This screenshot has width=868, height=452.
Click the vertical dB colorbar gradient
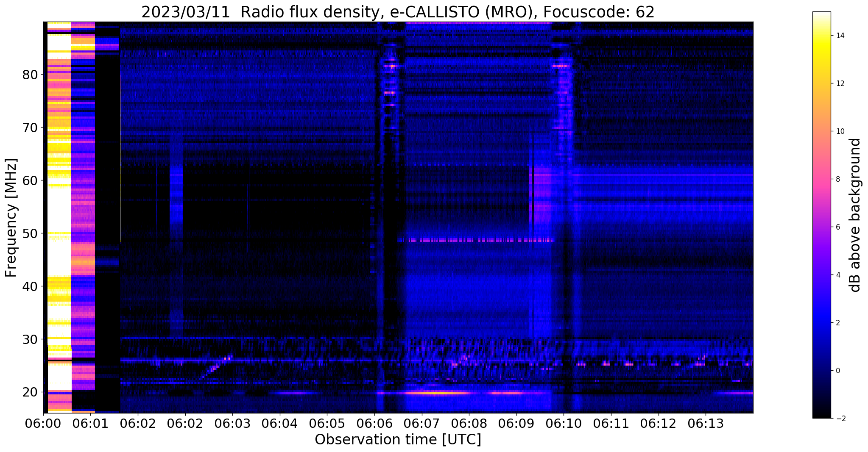pyautogui.click(x=821, y=215)
